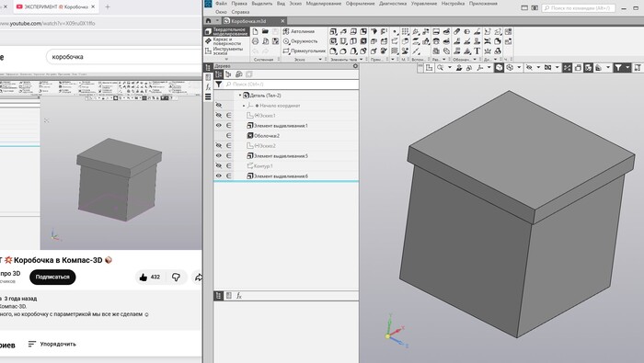Click the three-lines menu icon beside the tree
This screenshot has width=644, height=363.
click(x=208, y=96)
